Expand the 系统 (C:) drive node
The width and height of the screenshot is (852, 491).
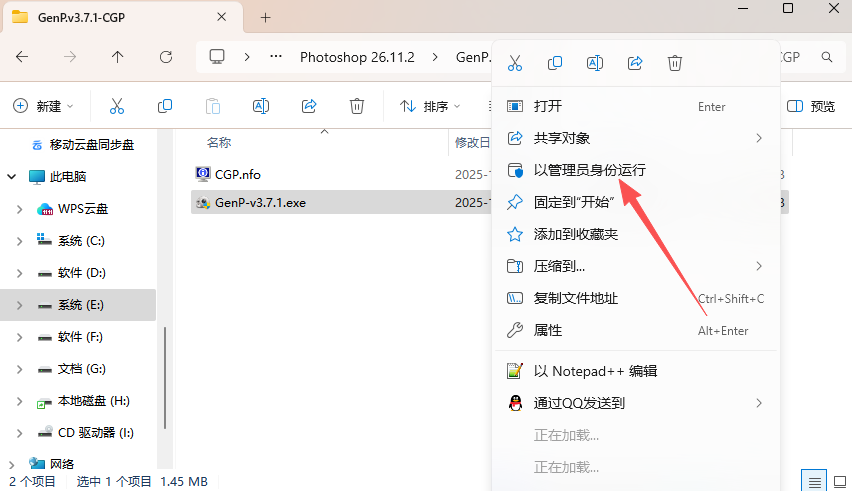20,241
